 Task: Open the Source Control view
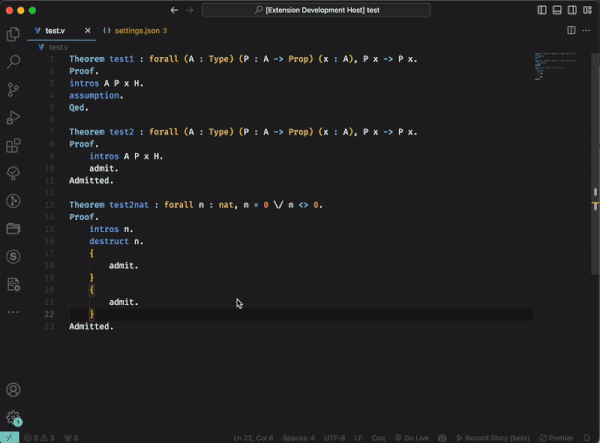pos(13,90)
